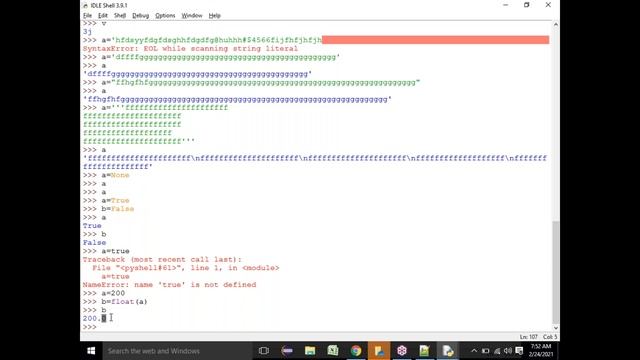Open File Explorer from the taskbar
The image size is (640, 360).
(x=310, y=351)
